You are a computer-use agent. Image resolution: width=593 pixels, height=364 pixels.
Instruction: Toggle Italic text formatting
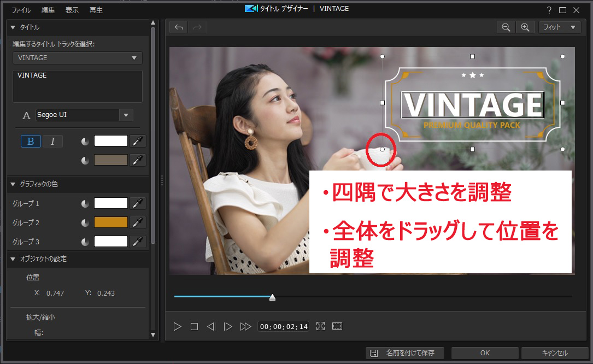pyautogui.click(x=52, y=141)
